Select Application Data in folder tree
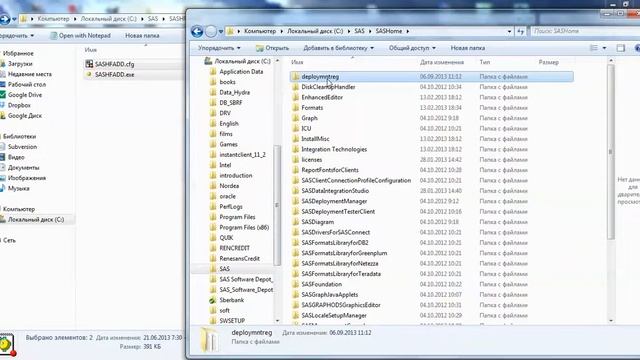 coord(241,71)
